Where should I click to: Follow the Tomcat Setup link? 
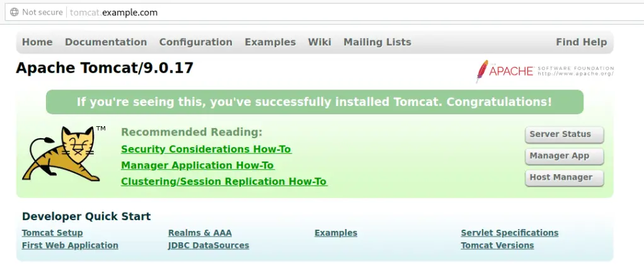(x=52, y=233)
